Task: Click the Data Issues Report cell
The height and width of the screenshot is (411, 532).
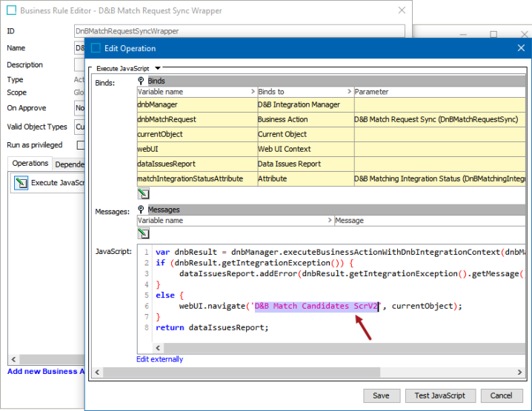Action: tap(306, 164)
